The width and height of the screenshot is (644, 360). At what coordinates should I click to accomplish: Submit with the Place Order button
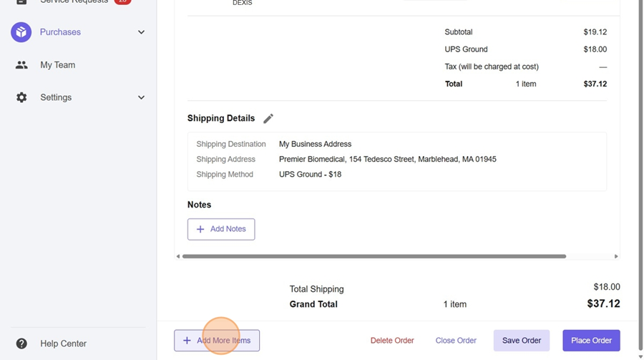click(x=591, y=341)
